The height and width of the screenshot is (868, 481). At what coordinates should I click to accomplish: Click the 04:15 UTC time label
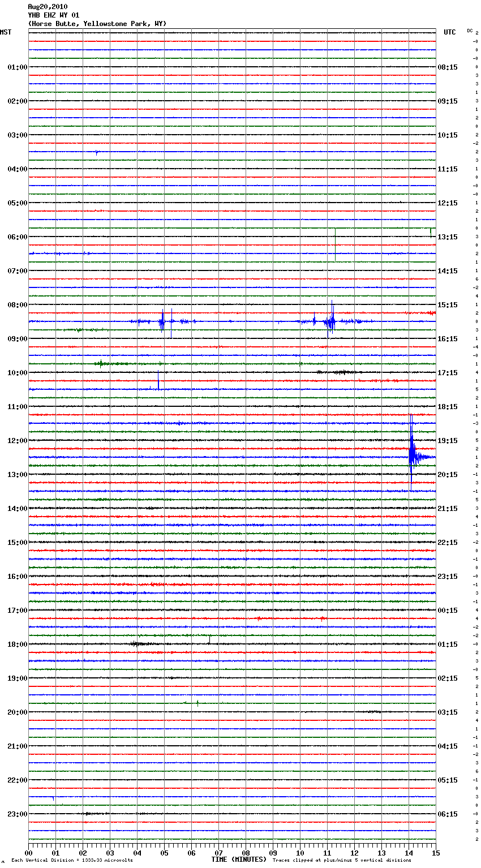[448, 746]
